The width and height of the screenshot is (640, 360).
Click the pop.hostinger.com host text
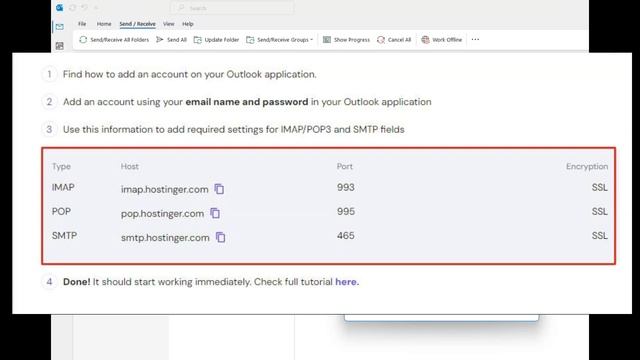click(162, 213)
